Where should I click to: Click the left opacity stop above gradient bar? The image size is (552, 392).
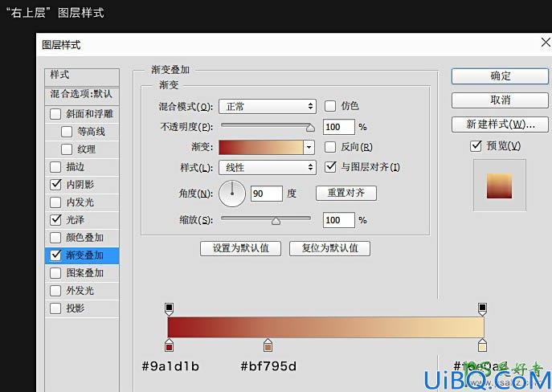(x=169, y=308)
